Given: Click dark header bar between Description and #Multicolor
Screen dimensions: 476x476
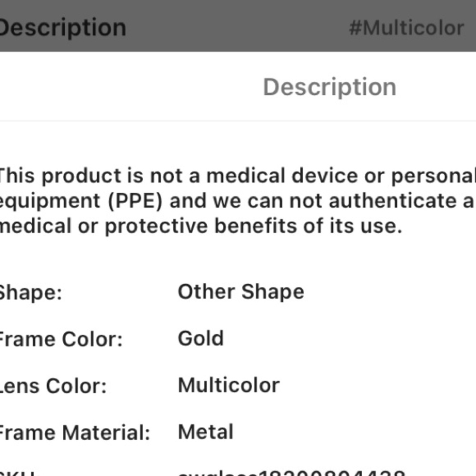Looking at the screenshot, I should 238,28.
